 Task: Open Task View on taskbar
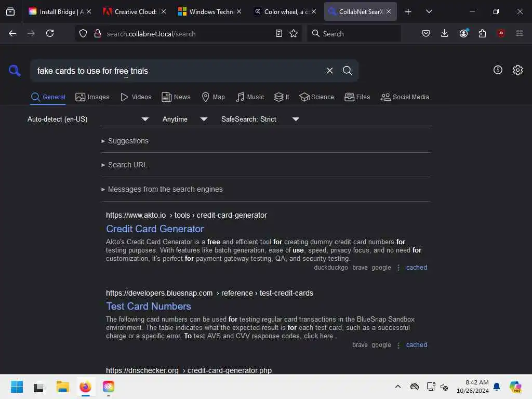pos(39,387)
